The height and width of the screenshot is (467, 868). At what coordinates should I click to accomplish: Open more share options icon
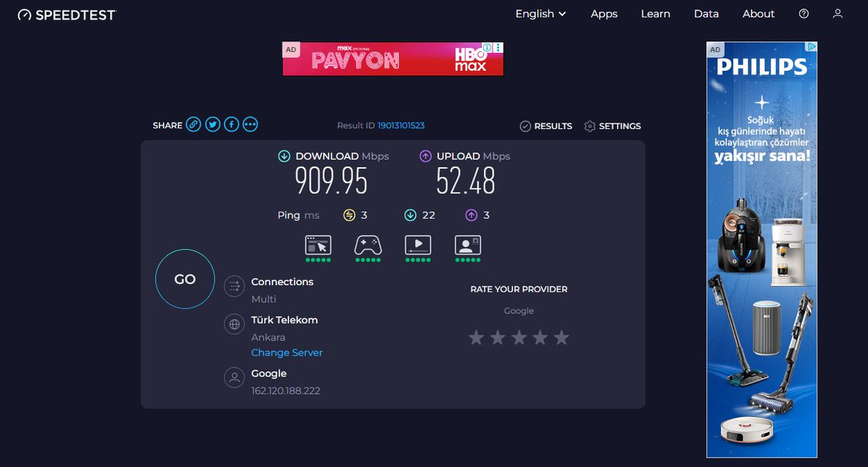pyautogui.click(x=250, y=125)
